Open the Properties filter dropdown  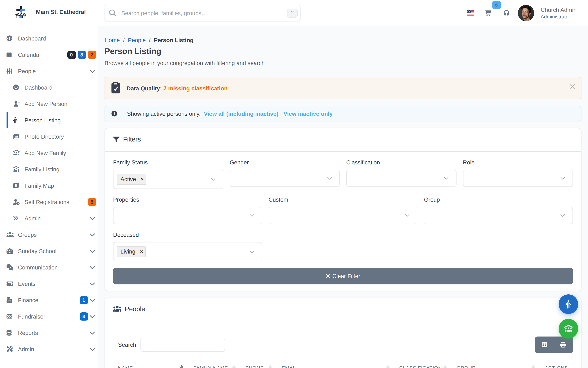tap(187, 215)
